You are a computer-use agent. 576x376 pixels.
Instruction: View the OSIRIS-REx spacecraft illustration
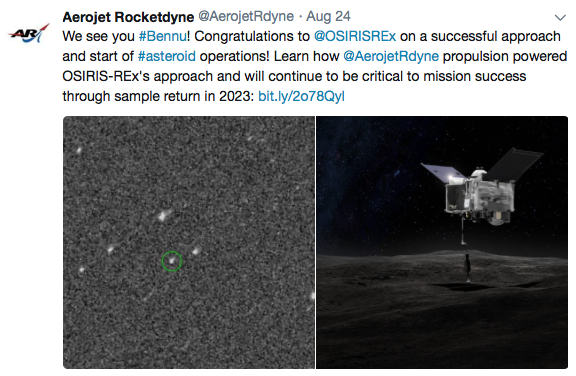pyautogui.click(x=442, y=242)
